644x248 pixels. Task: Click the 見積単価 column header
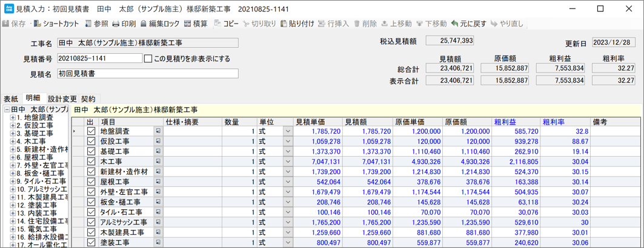pos(317,122)
